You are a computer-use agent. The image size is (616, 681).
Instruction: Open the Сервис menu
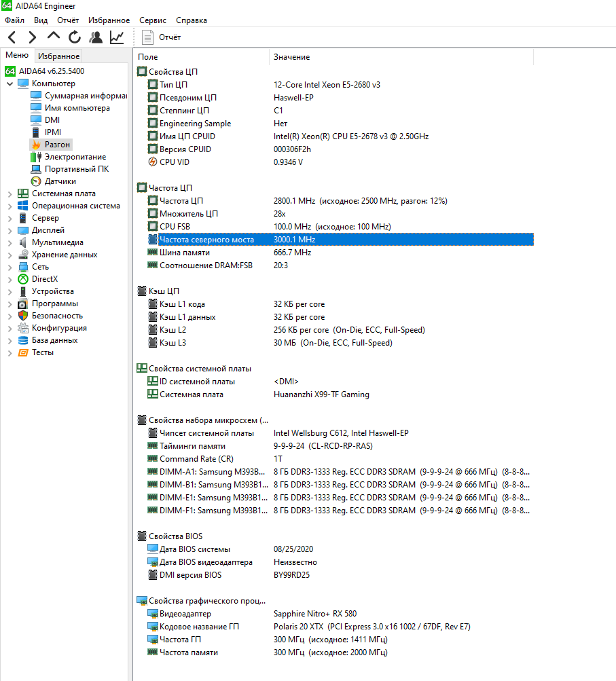tap(153, 20)
